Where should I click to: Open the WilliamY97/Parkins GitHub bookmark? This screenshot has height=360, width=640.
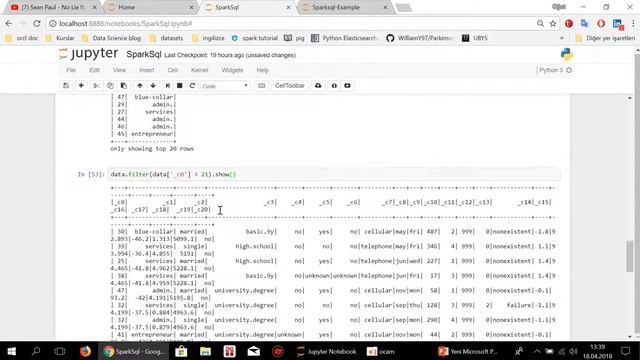420,38
